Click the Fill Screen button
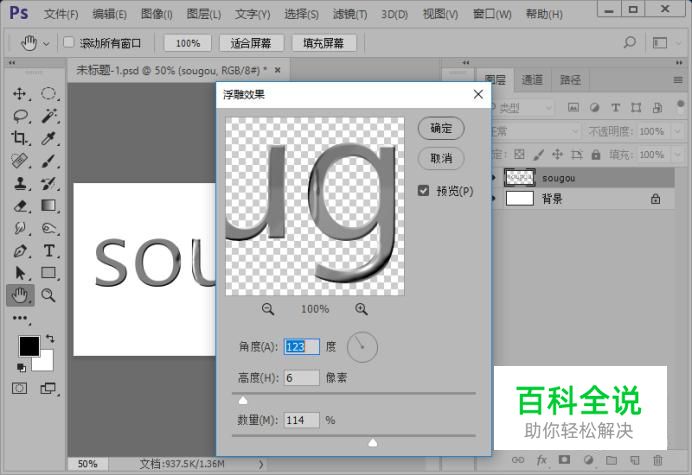This screenshot has width=692, height=475. point(323,43)
